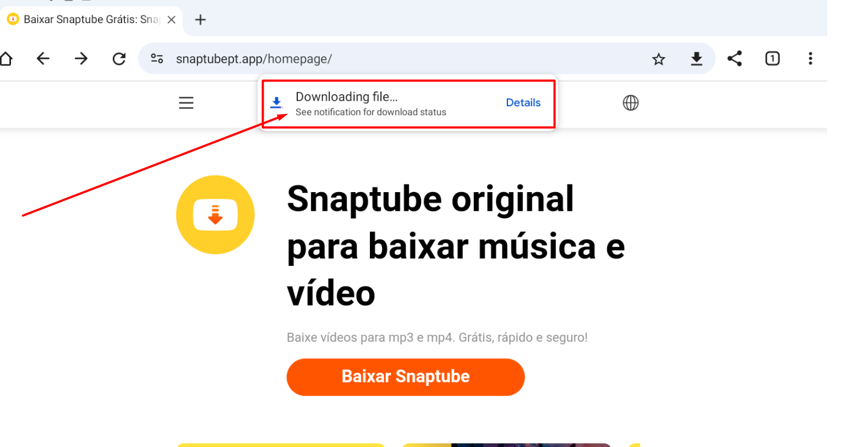Open the globe language selector

[x=631, y=103]
